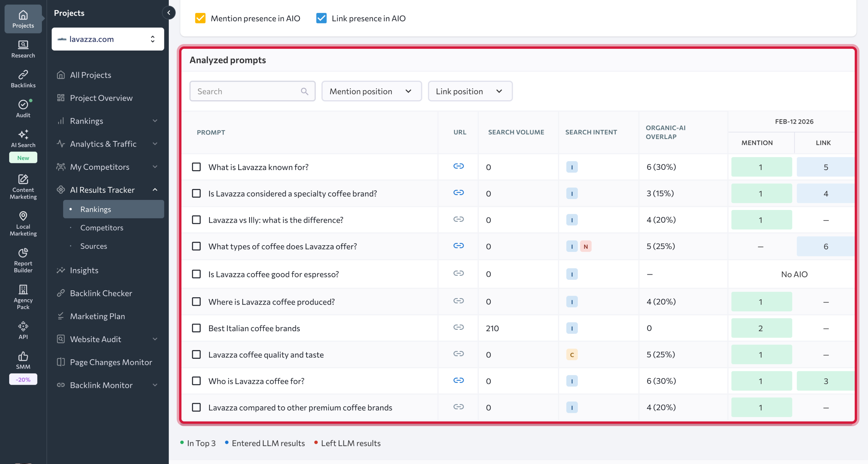Open Competitors under AI Results Tracker
868x464 pixels.
(101, 228)
